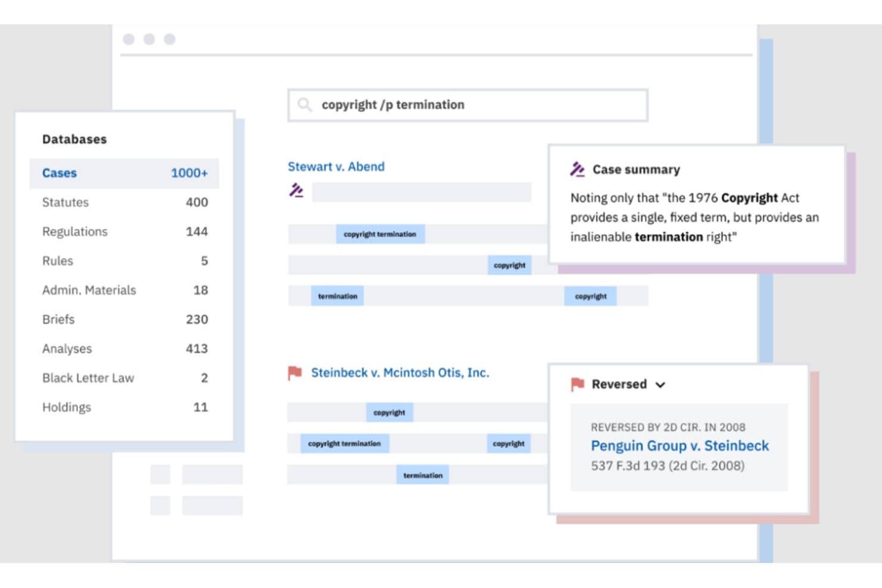Image resolution: width=882 pixels, height=588 pixels.
Task: Click the search magnifier icon
Action: pos(305,105)
